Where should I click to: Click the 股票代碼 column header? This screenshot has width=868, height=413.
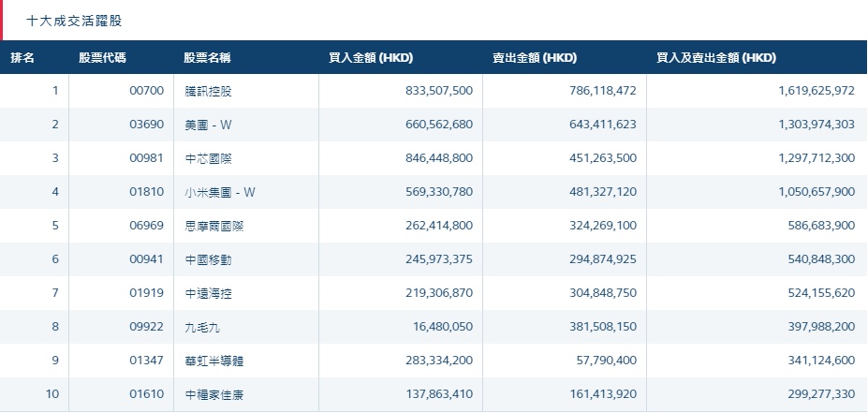pos(103,58)
